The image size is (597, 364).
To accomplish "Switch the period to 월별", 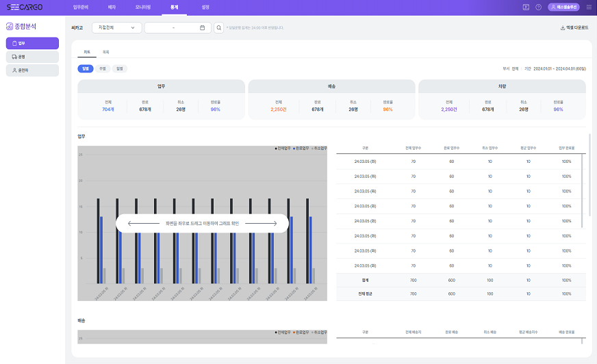I will (120, 68).
